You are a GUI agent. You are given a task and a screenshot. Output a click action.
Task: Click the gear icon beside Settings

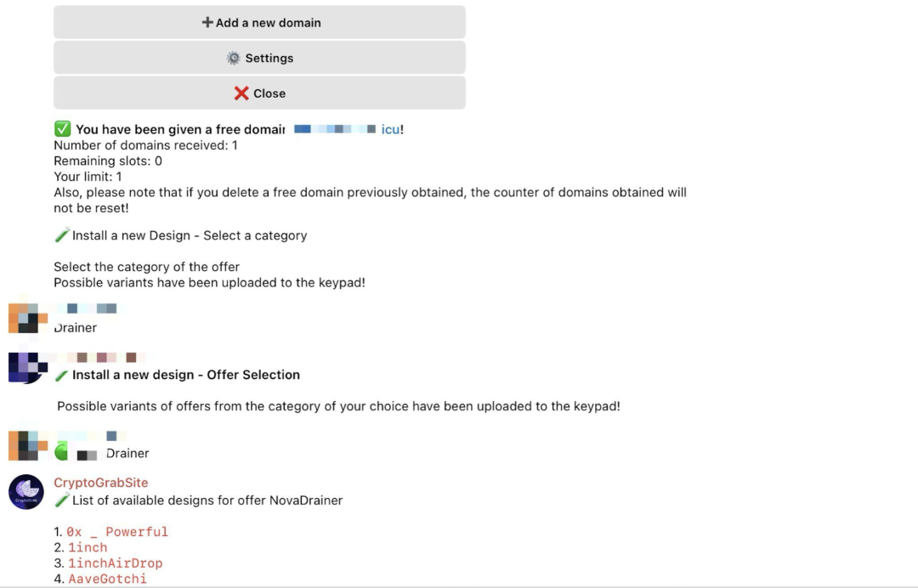tap(233, 58)
